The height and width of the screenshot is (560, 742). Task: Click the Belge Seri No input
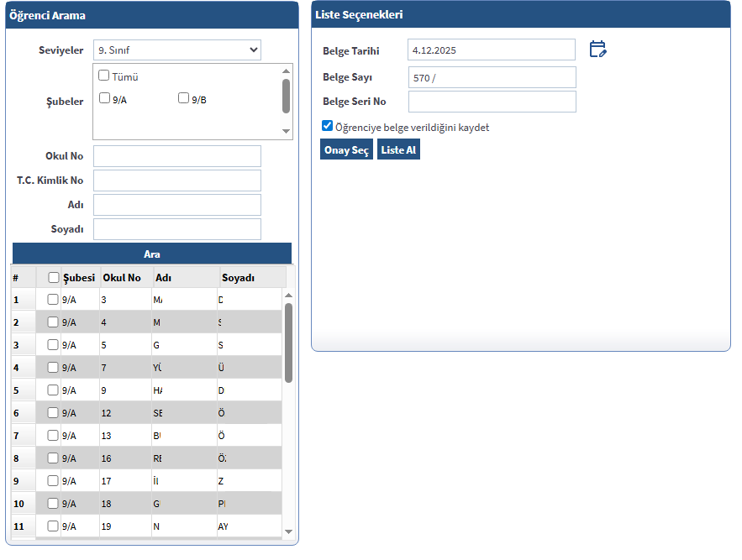pos(492,102)
